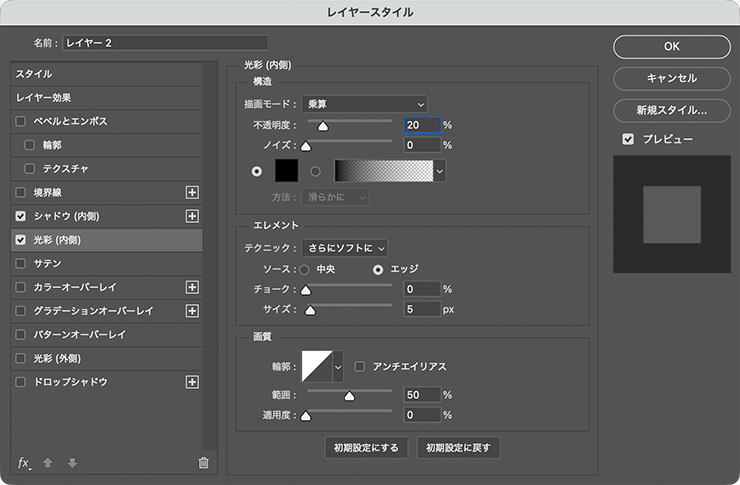
Task: Toggle the アンチエイリアス checkbox
Action: coord(360,367)
